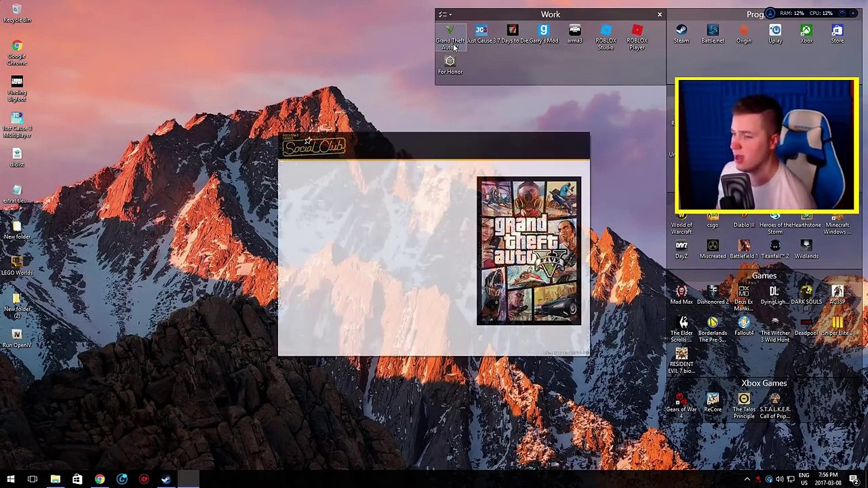Launch The Witcher 3 Wild Hunt shortcut

point(775,329)
